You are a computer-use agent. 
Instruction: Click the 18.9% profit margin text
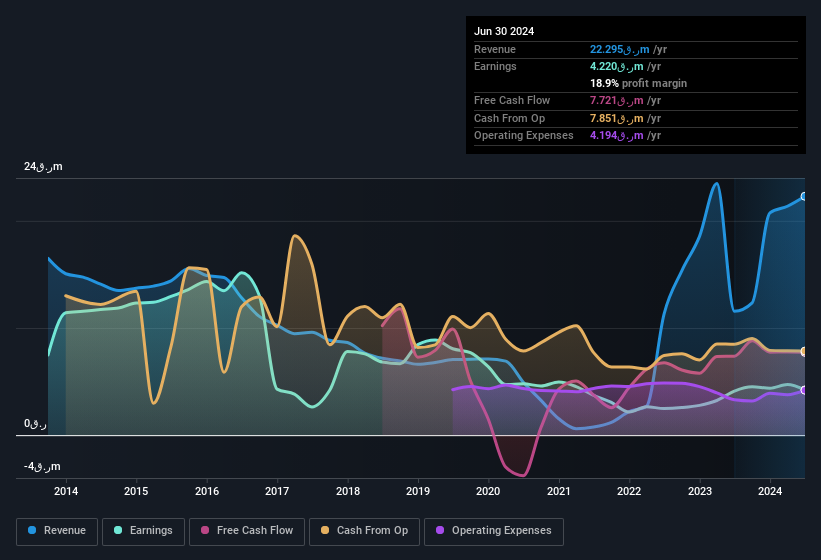click(x=638, y=83)
